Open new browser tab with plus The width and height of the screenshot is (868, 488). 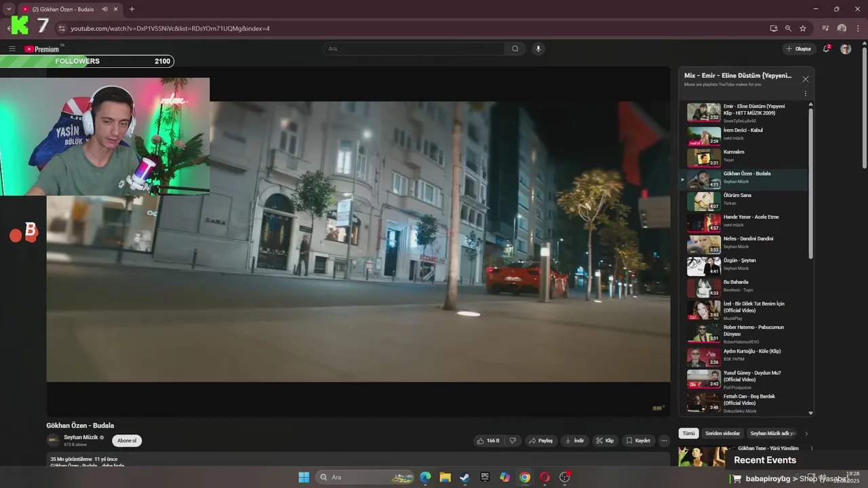(132, 9)
